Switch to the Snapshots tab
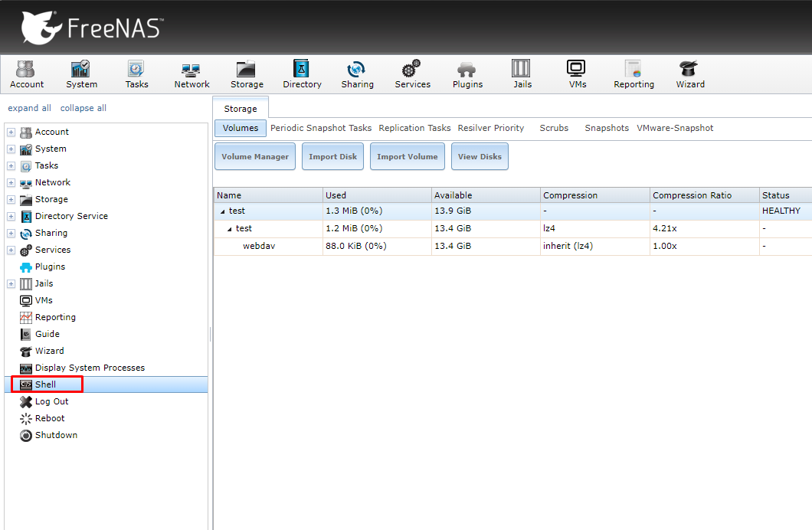Viewport: 812px width, 530px height. (x=607, y=128)
